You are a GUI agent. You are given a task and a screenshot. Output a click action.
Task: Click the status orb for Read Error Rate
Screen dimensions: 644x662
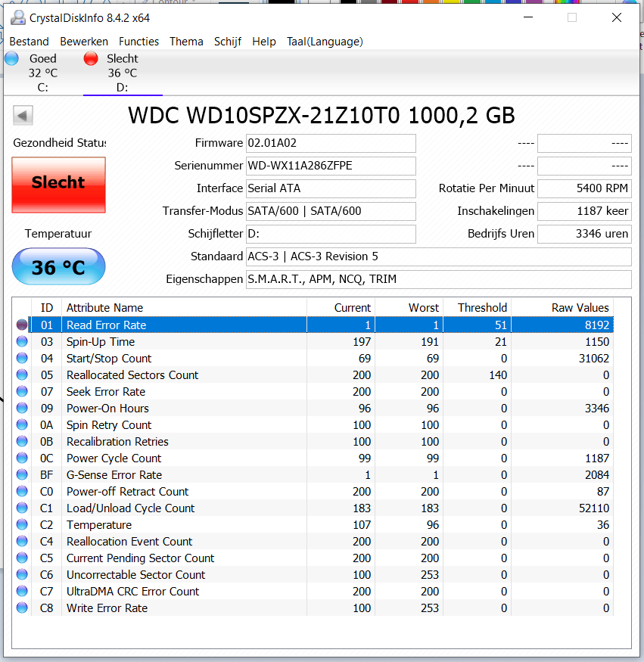click(x=22, y=325)
